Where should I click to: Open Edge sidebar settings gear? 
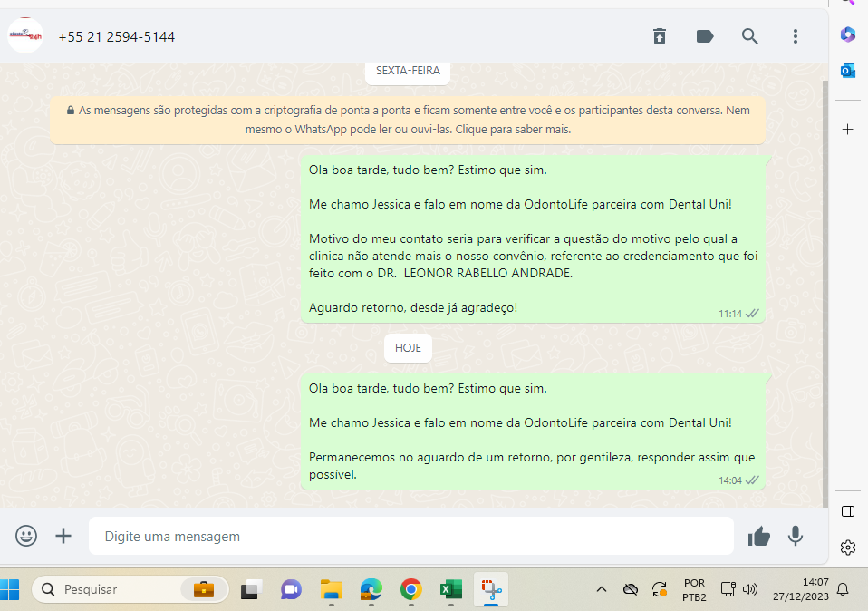click(848, 548)
